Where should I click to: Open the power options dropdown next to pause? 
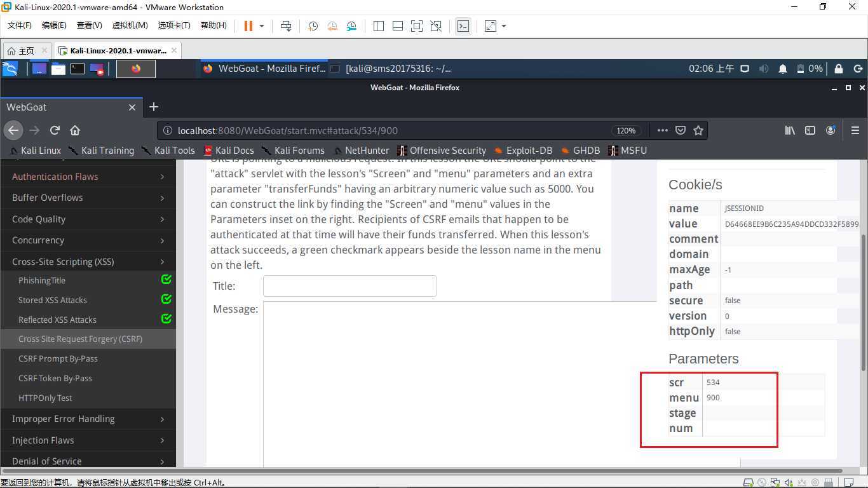click(x=262, y=26)
